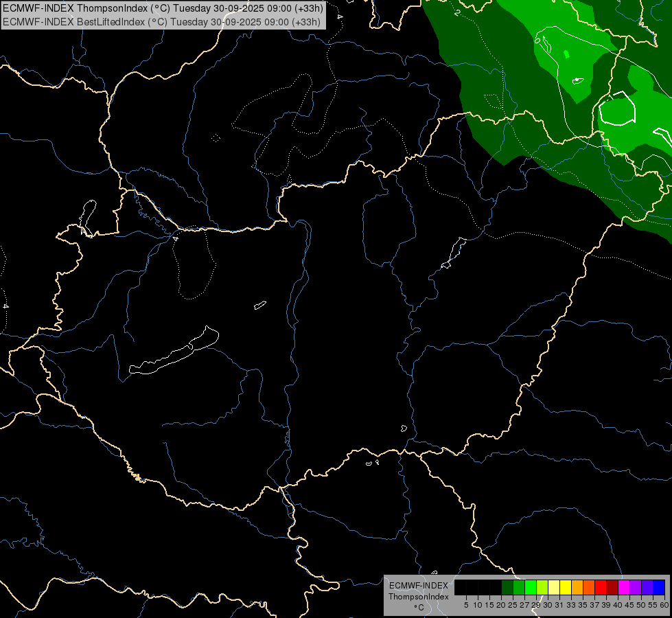This screenshot has height=618, width=672.
Task: Click the legend label 'ECMWF-INDEX'
Action: (419, 586)
